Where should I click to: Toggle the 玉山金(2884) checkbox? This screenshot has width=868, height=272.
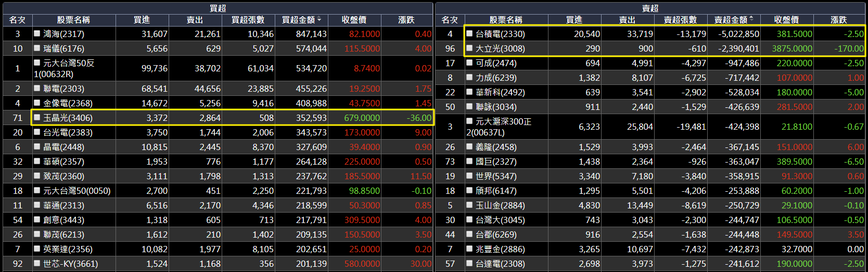469,205
